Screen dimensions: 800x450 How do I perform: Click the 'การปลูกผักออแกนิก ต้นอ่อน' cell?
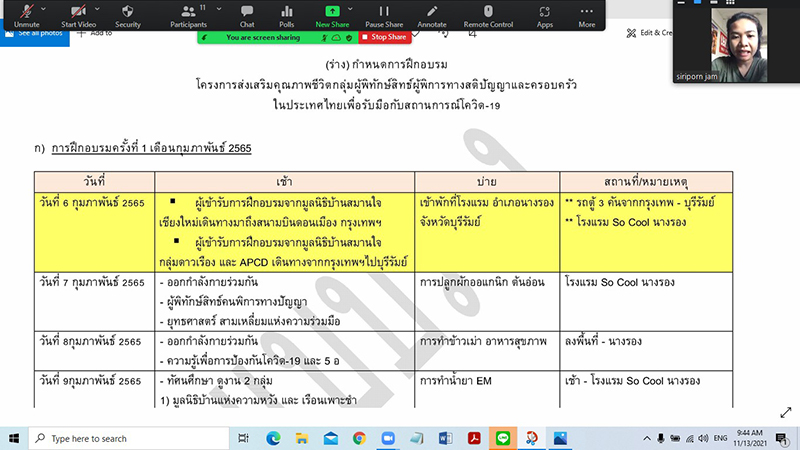487,302
